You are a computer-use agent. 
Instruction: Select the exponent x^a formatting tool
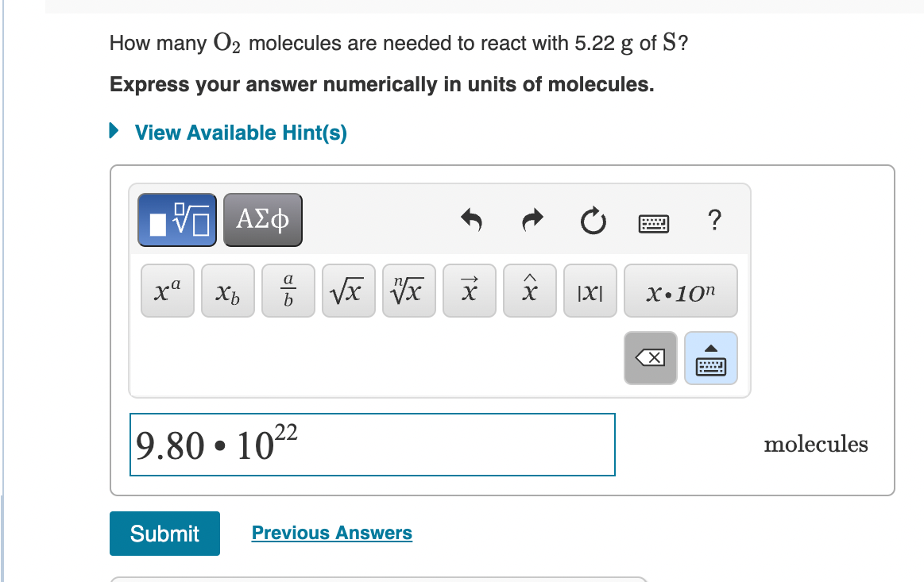pyautogui.click(x=167, y=291)
